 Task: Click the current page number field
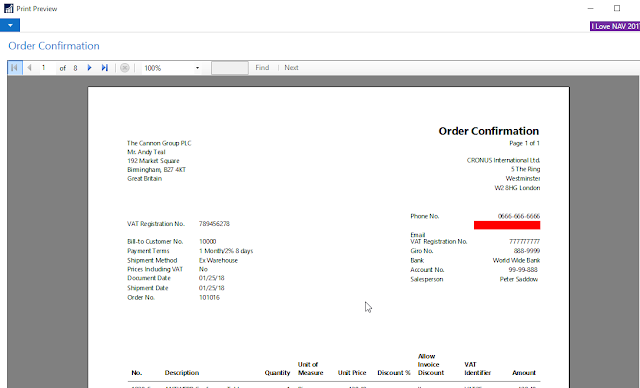47,68
